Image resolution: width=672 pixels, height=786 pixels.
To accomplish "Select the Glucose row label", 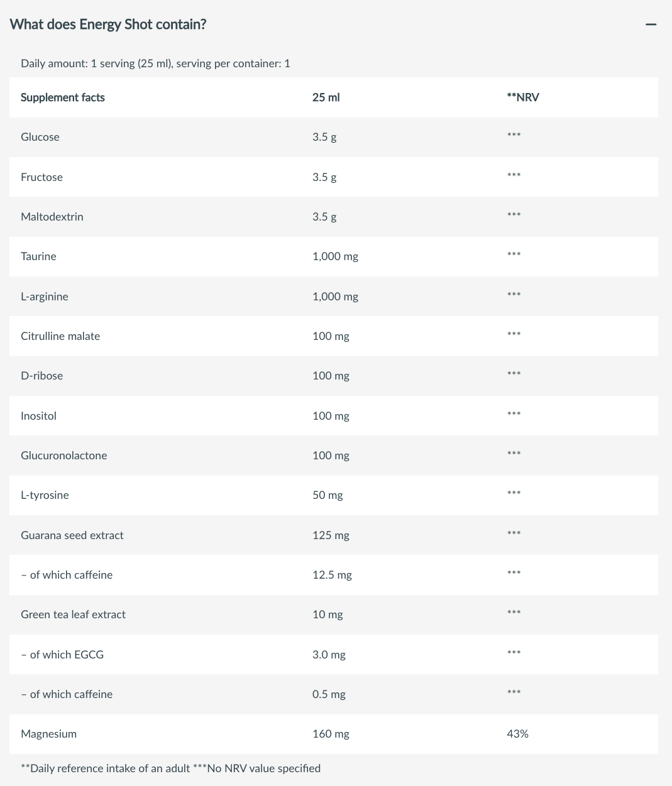I will click(40, 137).
